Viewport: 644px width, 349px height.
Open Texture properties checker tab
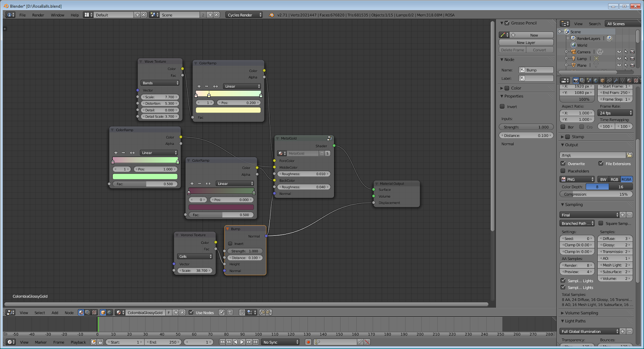tap(636, 81)
